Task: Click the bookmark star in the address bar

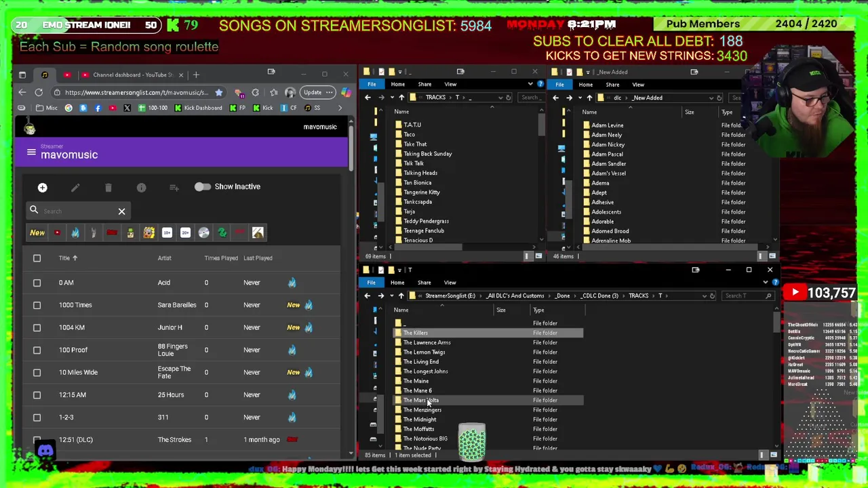Action: pos(218,92)
